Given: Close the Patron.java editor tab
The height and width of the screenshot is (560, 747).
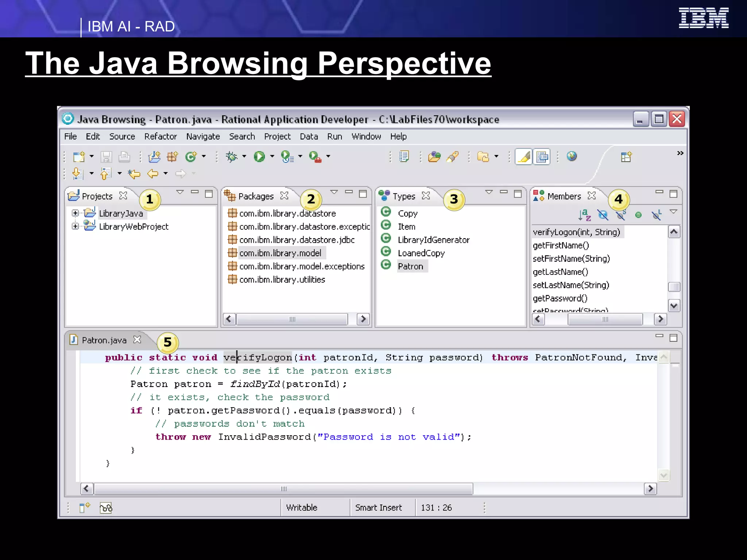Looking at the screenshot, I should [137, 340].
